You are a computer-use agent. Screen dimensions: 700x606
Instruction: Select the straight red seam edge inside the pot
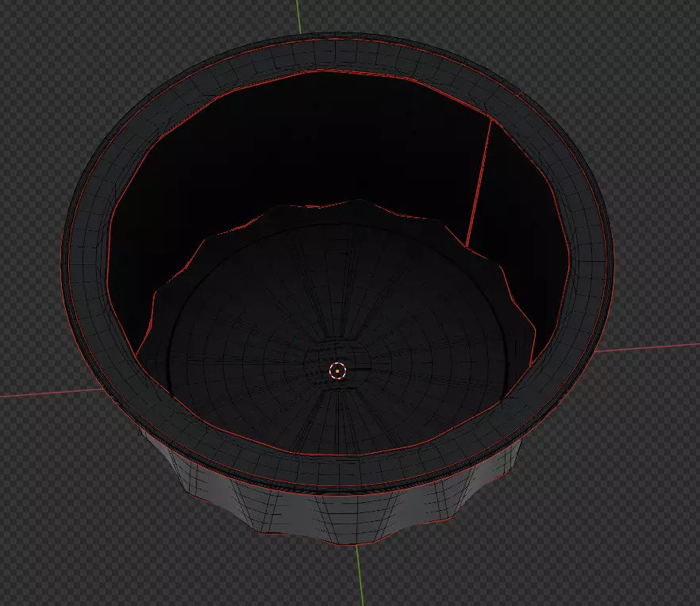478,183
